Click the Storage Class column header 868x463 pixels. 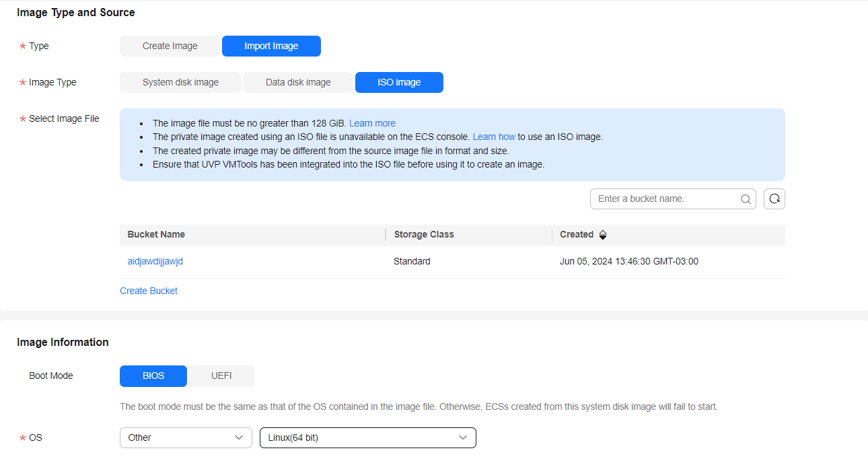tap(424, 235)
